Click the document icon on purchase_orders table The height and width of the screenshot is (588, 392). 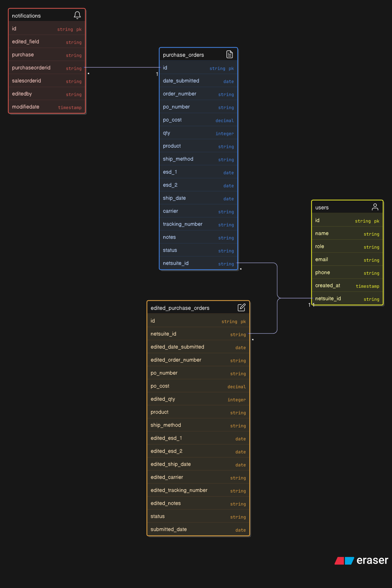229,54
